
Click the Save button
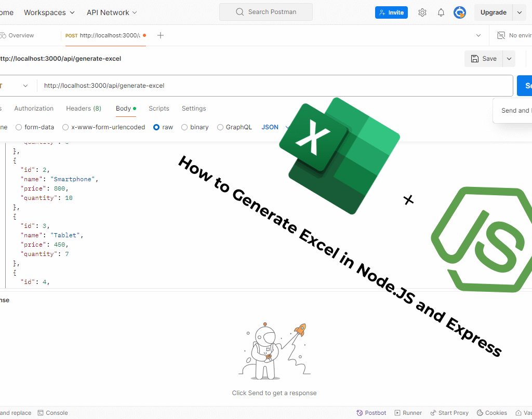(x=484, y=59)
